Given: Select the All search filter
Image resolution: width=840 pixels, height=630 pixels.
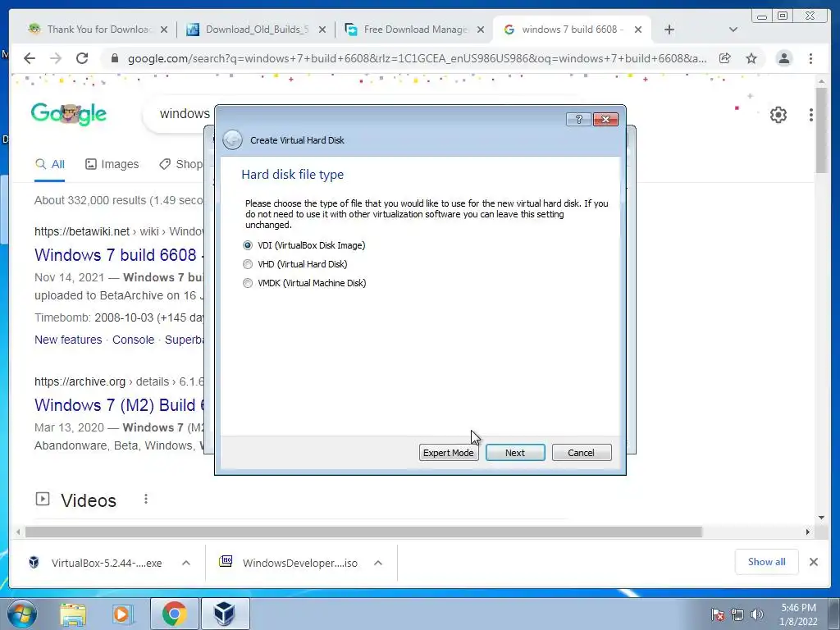Looking at the screenshot, I should [x=50, y=164].
